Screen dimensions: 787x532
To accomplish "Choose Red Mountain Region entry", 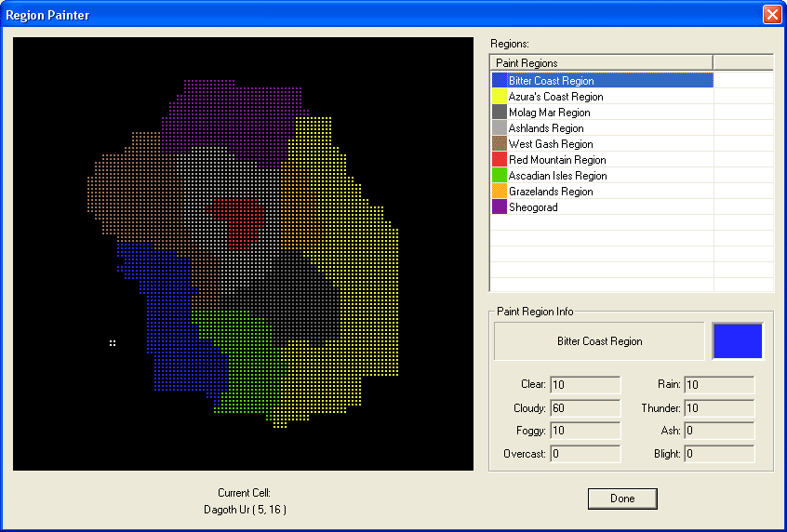I will tap(602, 160).
